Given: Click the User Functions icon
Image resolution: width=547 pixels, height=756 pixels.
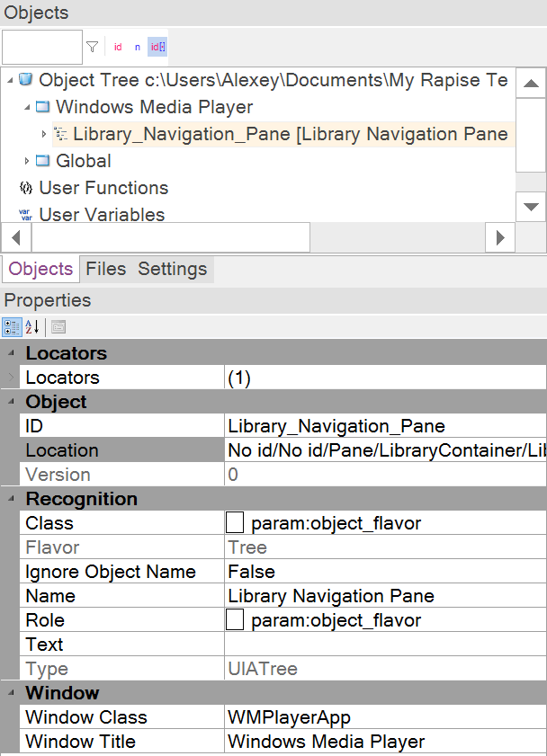Looking at the screenshot, I should 25,188.
